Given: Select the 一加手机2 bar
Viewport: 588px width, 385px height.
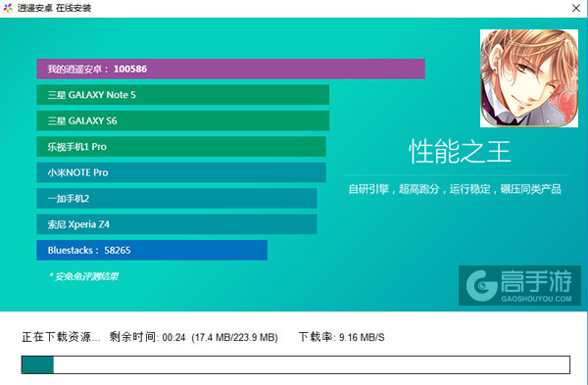Looking at the screenshot, I should 176,198.
